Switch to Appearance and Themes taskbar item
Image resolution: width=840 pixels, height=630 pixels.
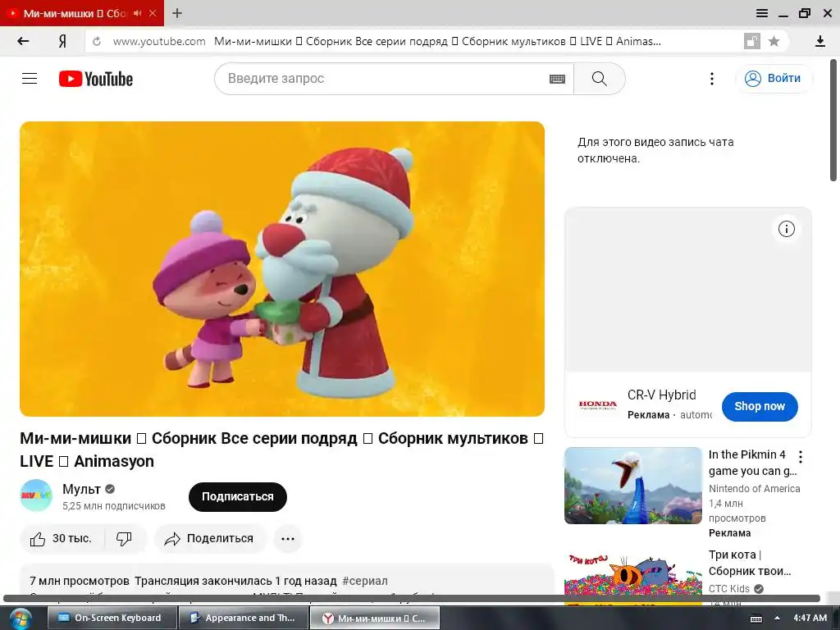244,618
